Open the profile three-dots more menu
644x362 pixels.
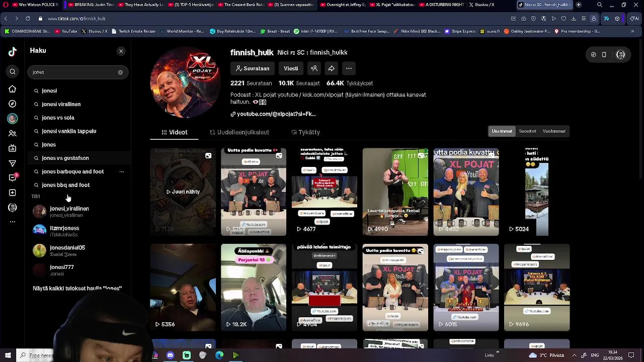coord(349,68)
